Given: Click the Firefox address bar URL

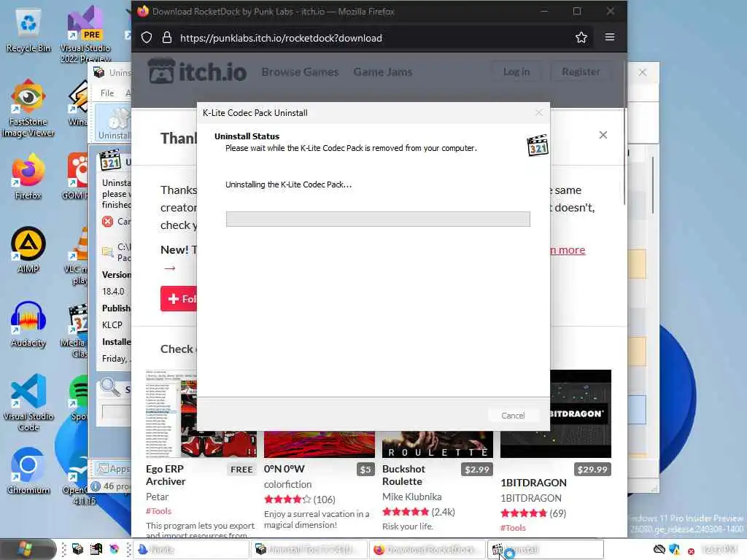Looking at the screenshot, I should (x=281, y=38).
